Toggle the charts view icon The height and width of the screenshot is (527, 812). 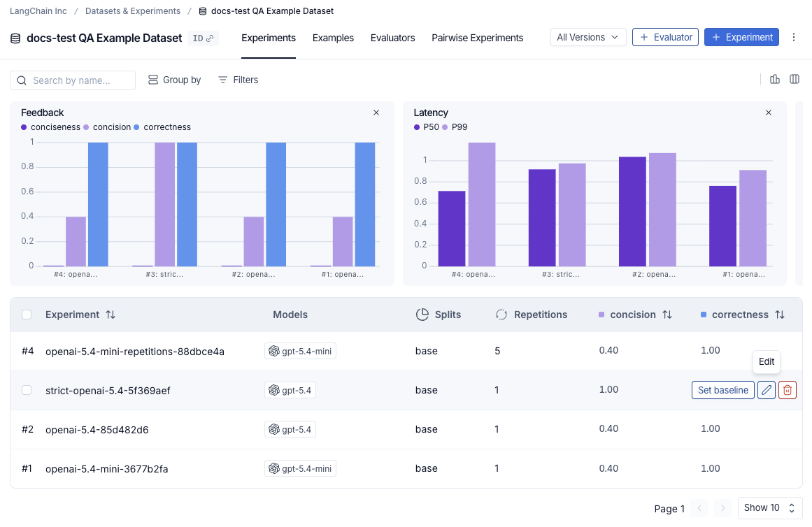pyautogui.click(x=775, y=79)
